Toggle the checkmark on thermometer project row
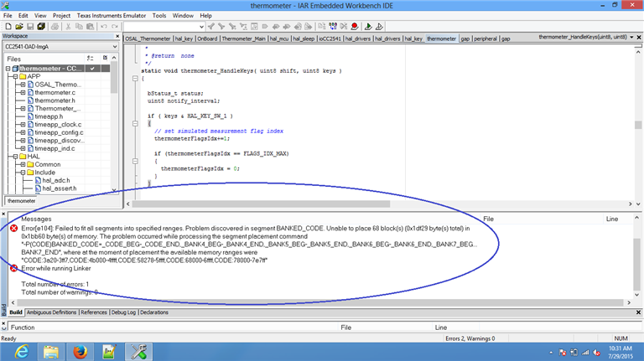644x361 pixels. [x=92, y=69]
